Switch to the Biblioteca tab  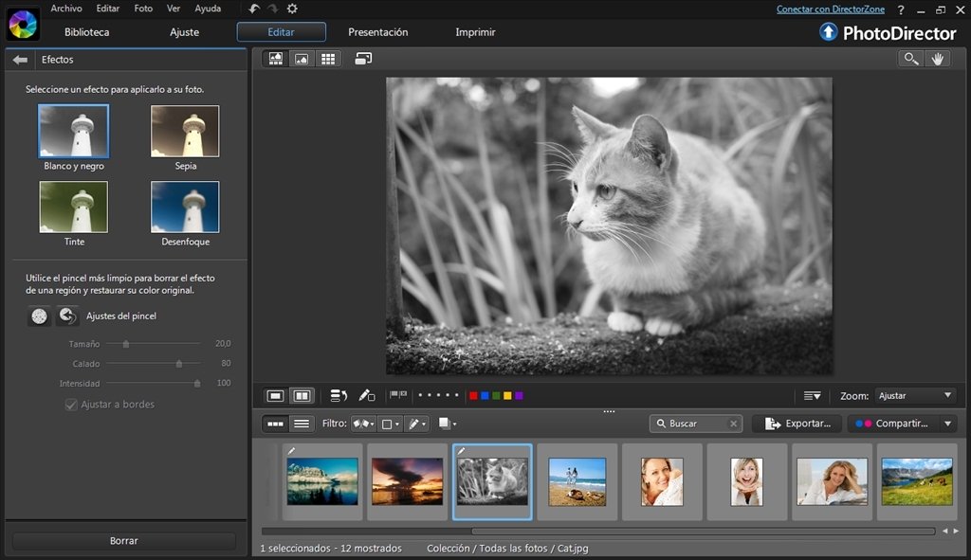[86, 32]
